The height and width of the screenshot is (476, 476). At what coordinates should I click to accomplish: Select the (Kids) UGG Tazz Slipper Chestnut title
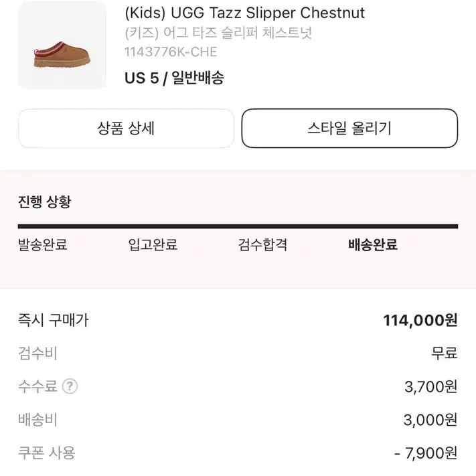pos(244,13)
